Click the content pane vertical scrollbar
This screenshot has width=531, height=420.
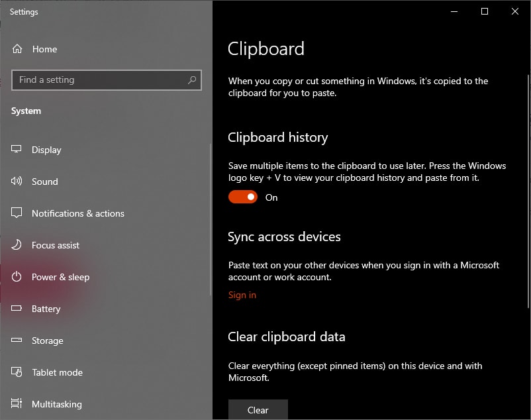[528, 191]
